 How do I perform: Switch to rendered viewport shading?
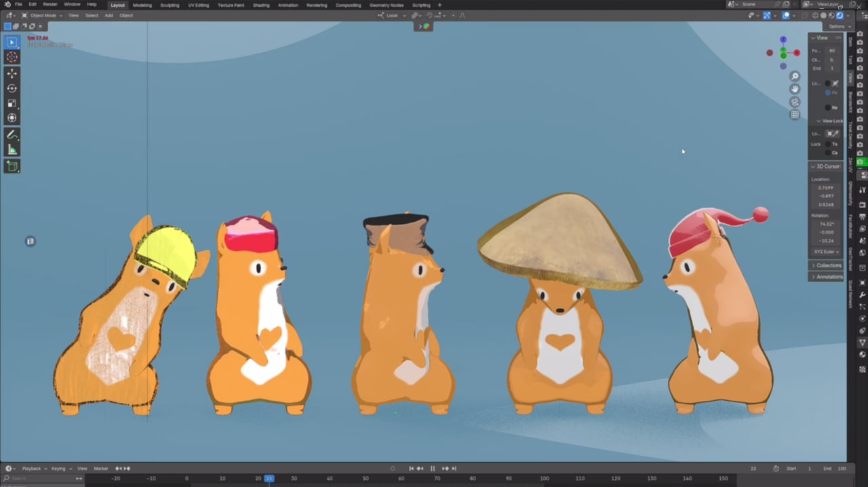coord(840,15)
